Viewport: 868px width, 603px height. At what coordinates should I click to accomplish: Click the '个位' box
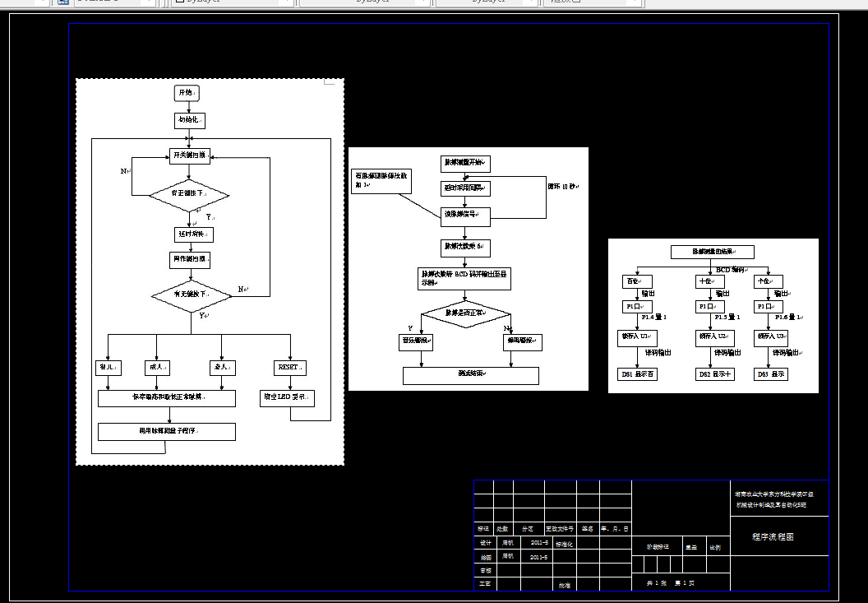(x=769, y=281)
